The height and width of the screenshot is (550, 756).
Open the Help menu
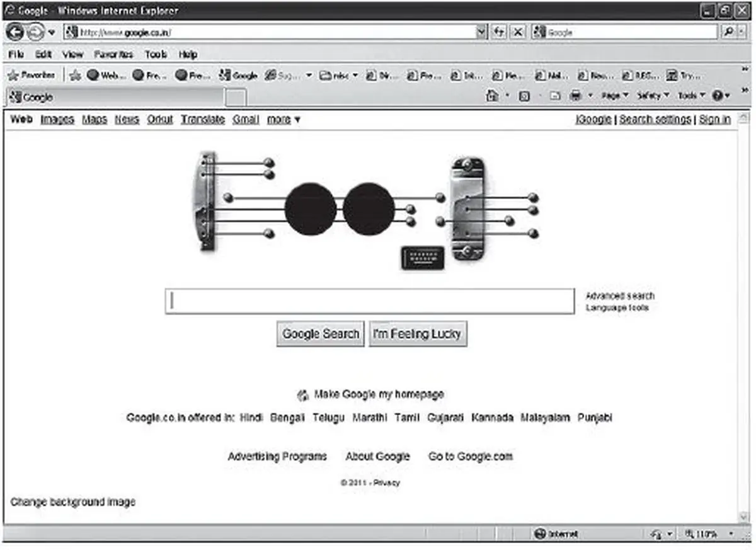(x=188, y=55)
